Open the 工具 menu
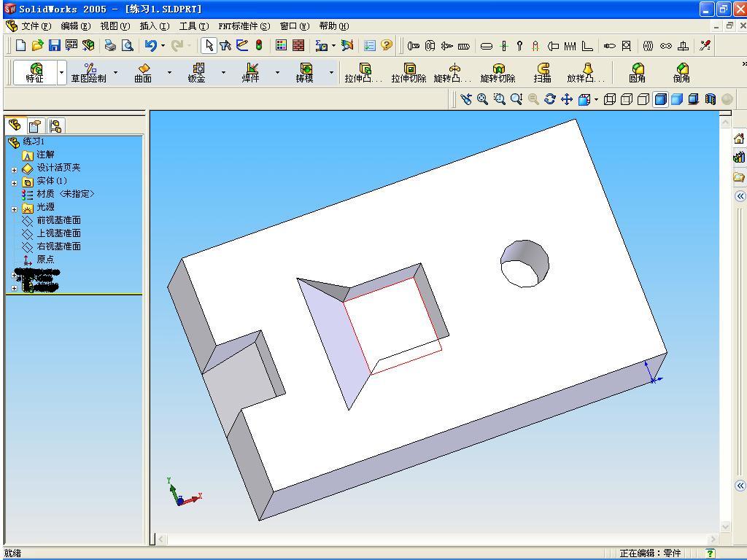The width and height of the screenshot is (747, 560). pyautogui.click(x=194, y=26)
